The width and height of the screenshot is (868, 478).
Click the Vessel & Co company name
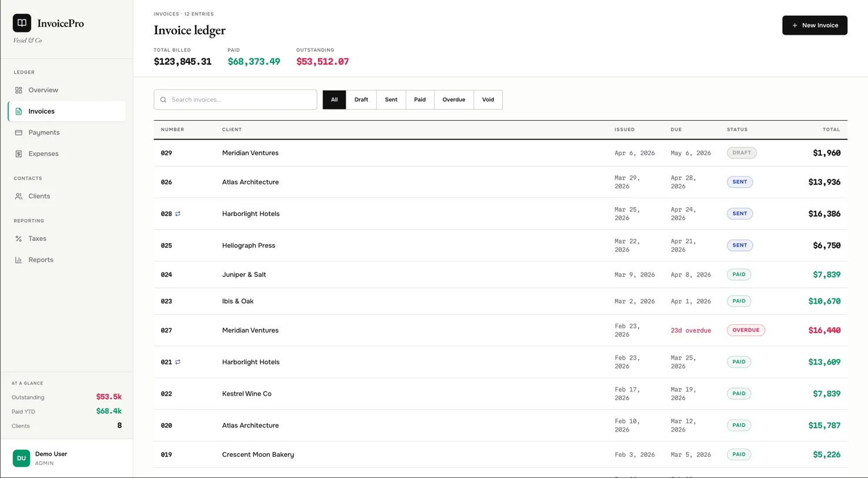tap(28, 41)
